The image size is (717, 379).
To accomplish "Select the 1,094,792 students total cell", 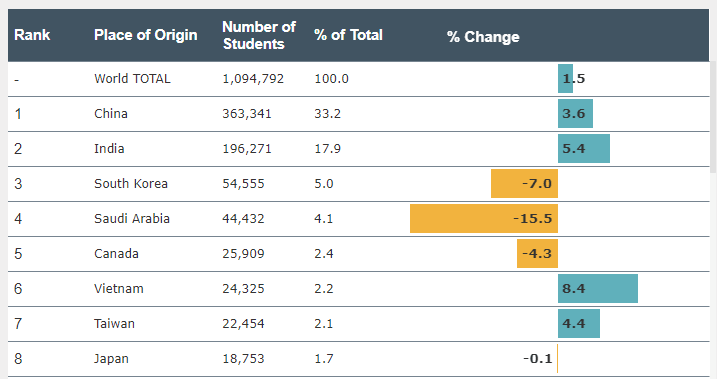I will 253,79.
